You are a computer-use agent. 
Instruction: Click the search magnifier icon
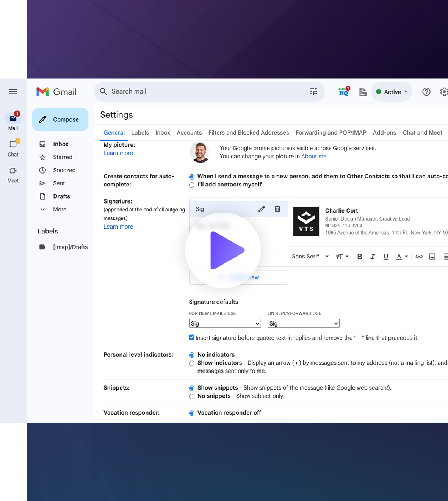pos(103,91)
